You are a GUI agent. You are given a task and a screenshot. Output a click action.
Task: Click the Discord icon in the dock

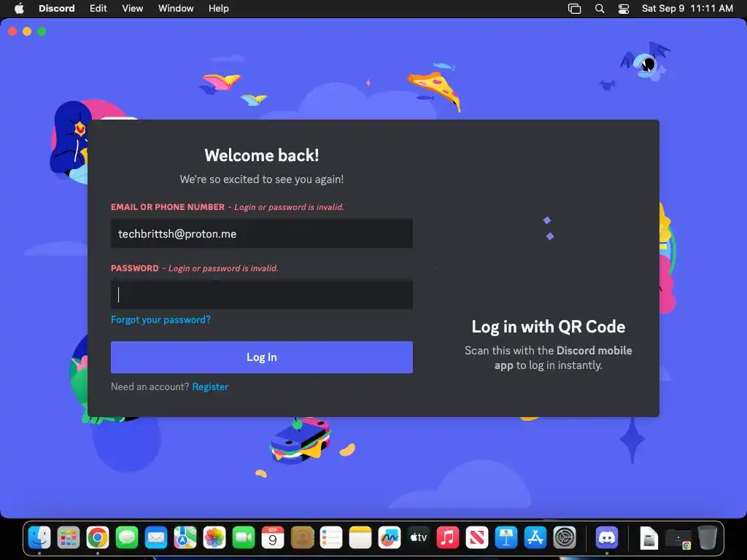607,538
